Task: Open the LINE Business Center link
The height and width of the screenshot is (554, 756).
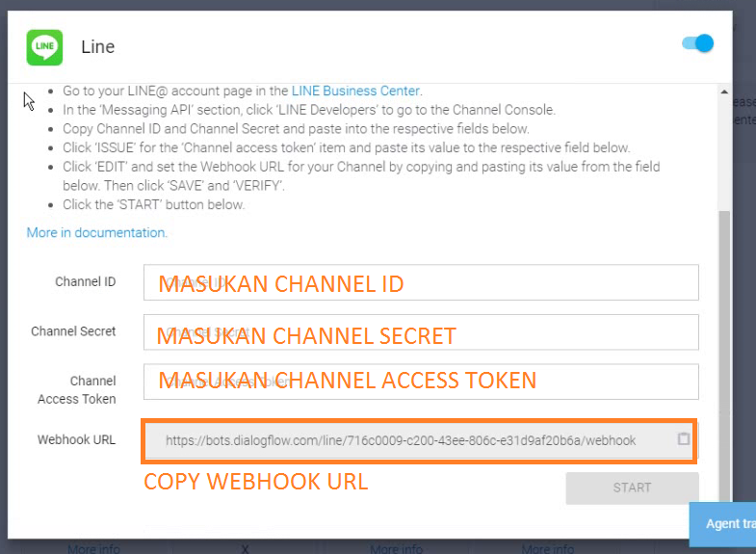Action: (x=355, y=91)
